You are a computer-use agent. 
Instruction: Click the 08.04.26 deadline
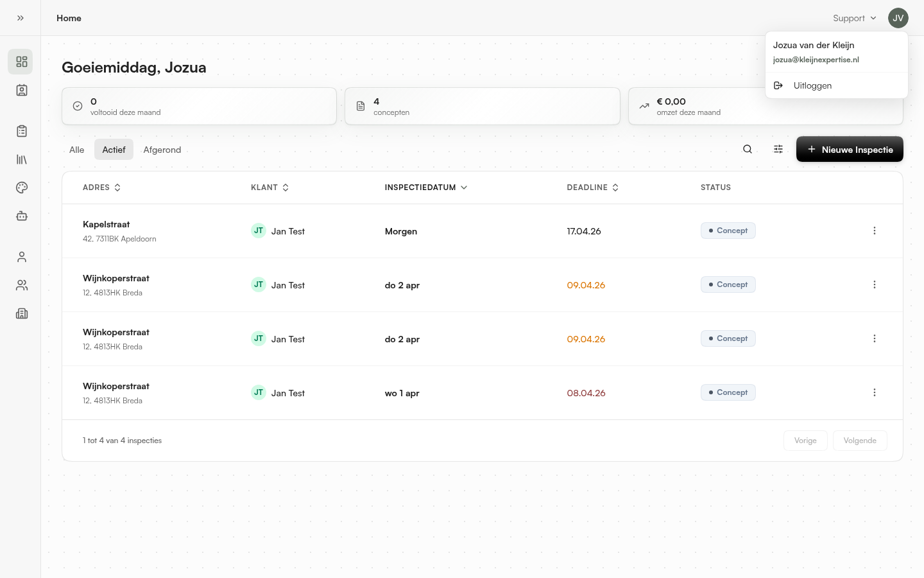586,393
